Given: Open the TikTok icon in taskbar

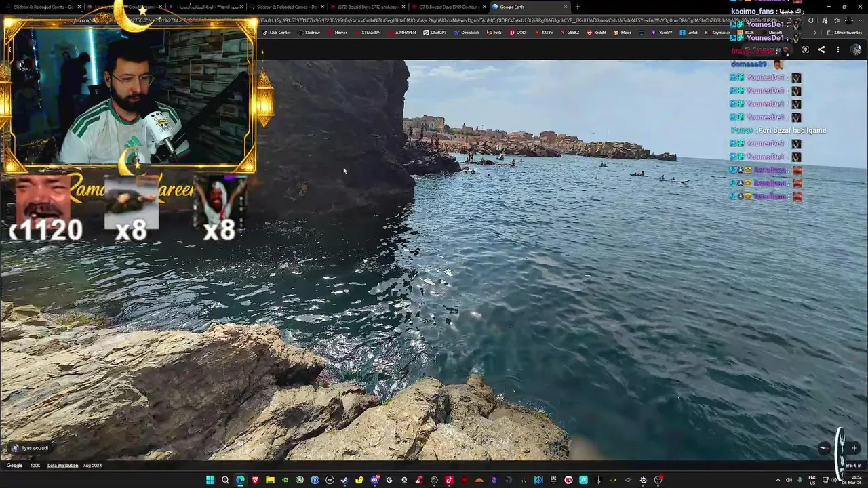Looking at the screenshot, I should point(449,480).
